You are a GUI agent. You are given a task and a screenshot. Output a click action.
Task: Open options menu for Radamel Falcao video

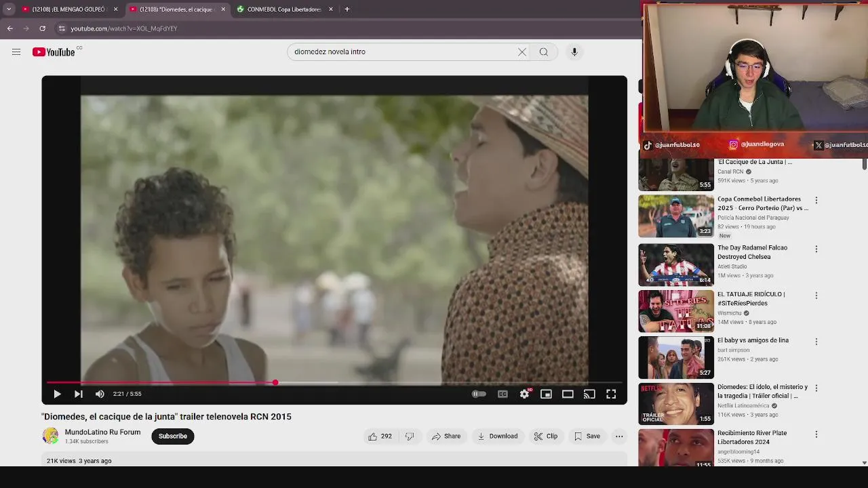pyautogui.click(x=816, y=249)
